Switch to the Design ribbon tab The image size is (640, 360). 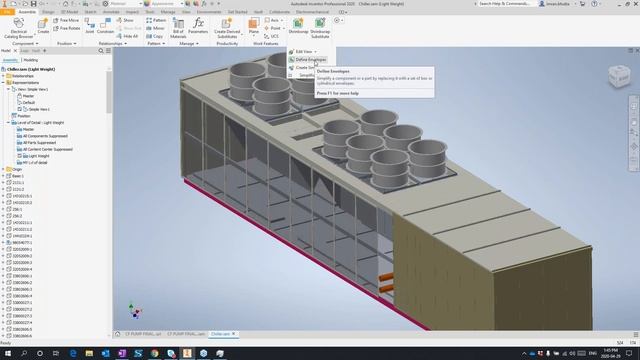pos(48,12)
